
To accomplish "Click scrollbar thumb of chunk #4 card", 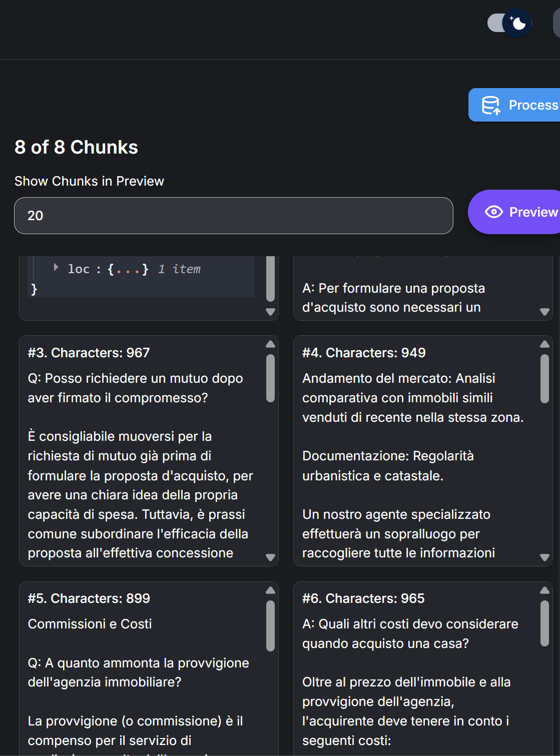I will [x=545, y=378].
